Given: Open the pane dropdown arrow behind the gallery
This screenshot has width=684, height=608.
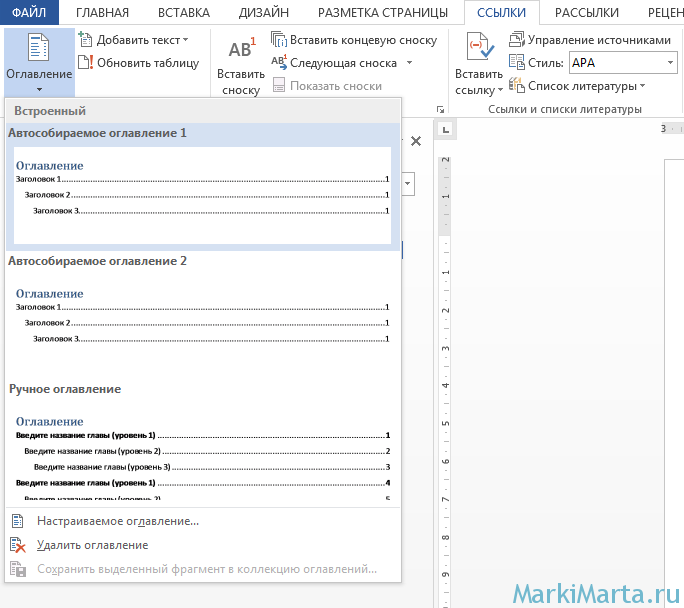Looking at the screenshot, I should pyautogui.click(x=408, y=184).
